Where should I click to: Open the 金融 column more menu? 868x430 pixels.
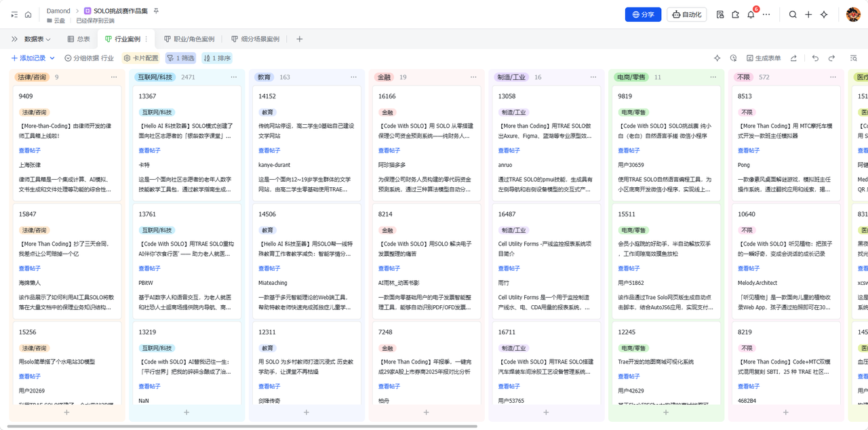[x=473, y=77]
